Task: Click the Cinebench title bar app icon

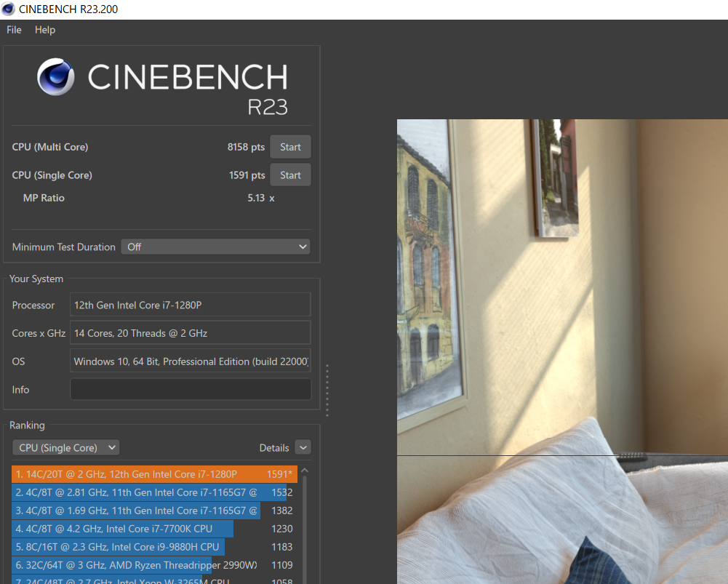Action: (x=8, y=9)
